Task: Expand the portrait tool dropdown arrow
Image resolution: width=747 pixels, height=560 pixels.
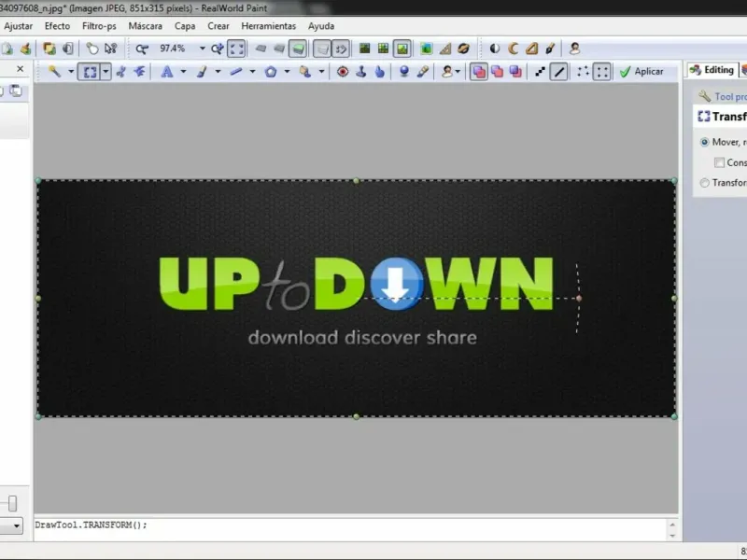Action: (458, 72)
